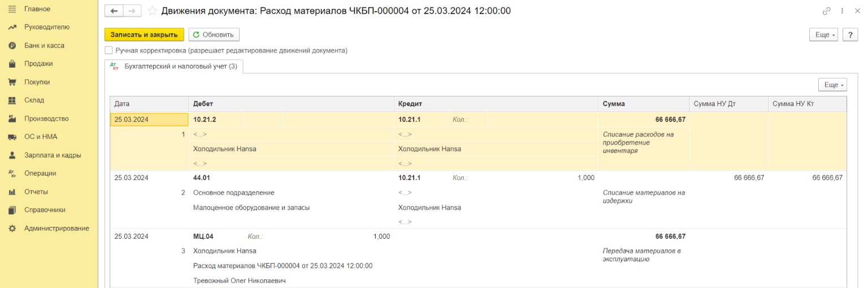Viewport: 868px width, 288px height.
Task: Click the Обновить refresh button
Action: pos(214,34)
